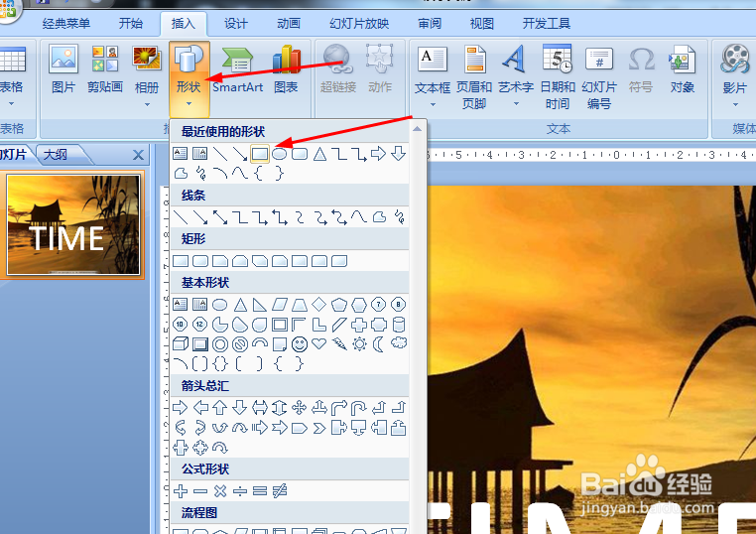Open the 相册 (Photo Album) dropdown
This screenshot has height=534, width=756.
147,77
